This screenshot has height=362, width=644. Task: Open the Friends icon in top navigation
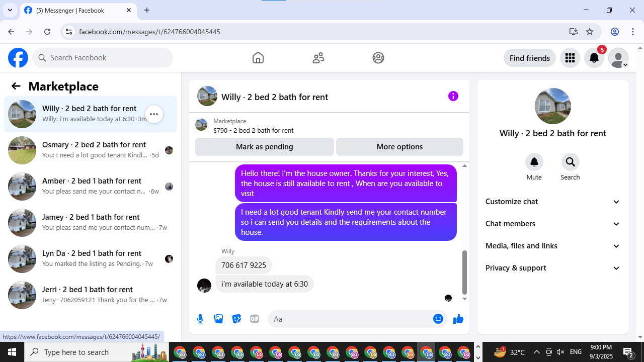pos(318,58)
